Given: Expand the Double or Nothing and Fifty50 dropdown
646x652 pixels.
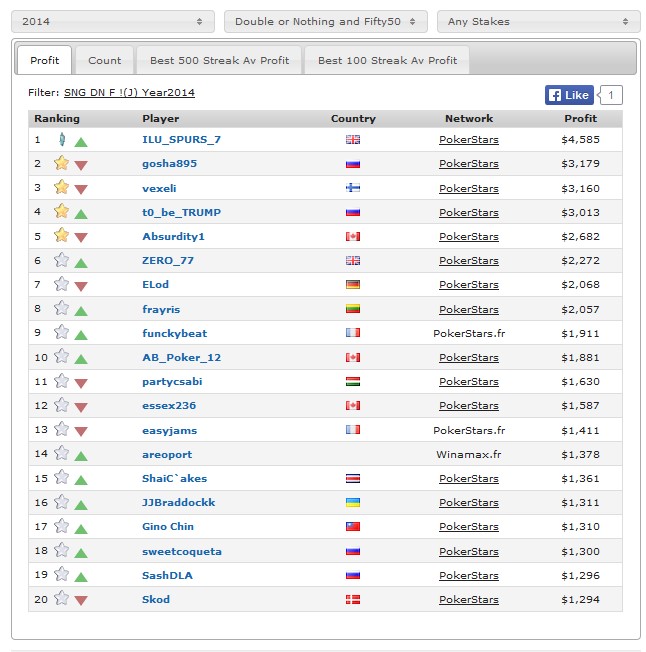Looking at the screenshot, I should 326,21.
